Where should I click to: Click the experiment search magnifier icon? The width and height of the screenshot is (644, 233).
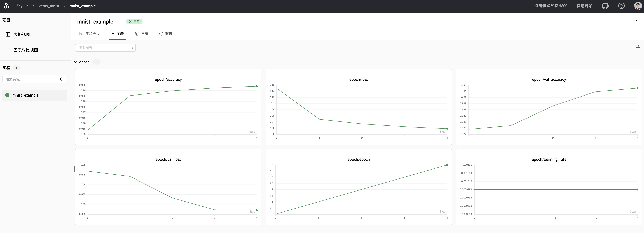pyautogui.click(x=62, y=79)
